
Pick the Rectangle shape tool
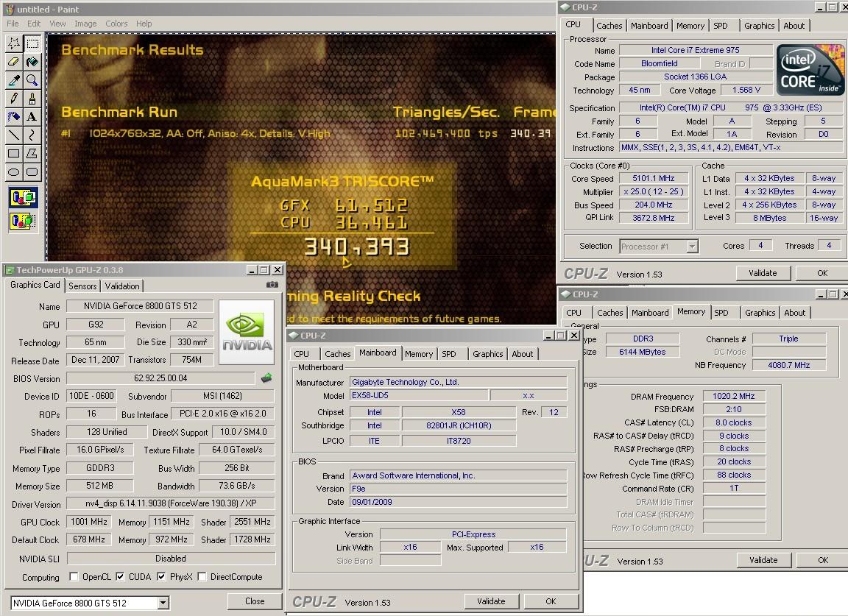tap(13, 154)
